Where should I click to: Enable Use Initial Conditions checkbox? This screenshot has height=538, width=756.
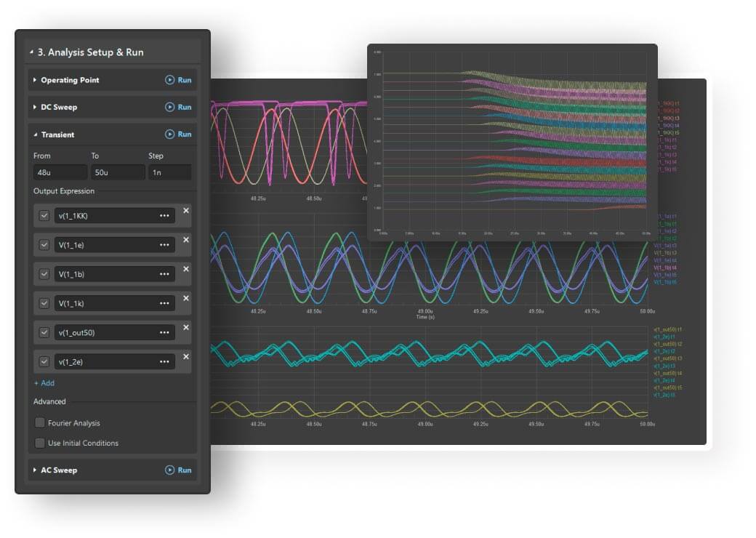[40, 443]
